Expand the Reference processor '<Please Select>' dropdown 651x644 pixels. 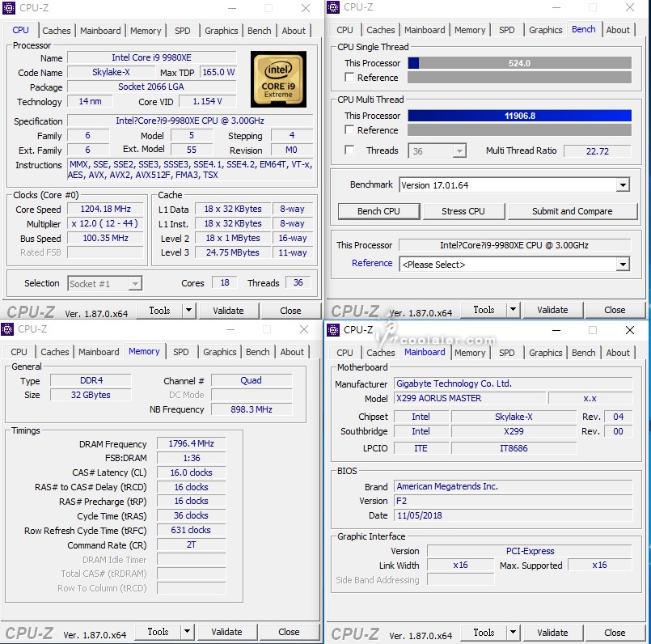tap(623, 265)
